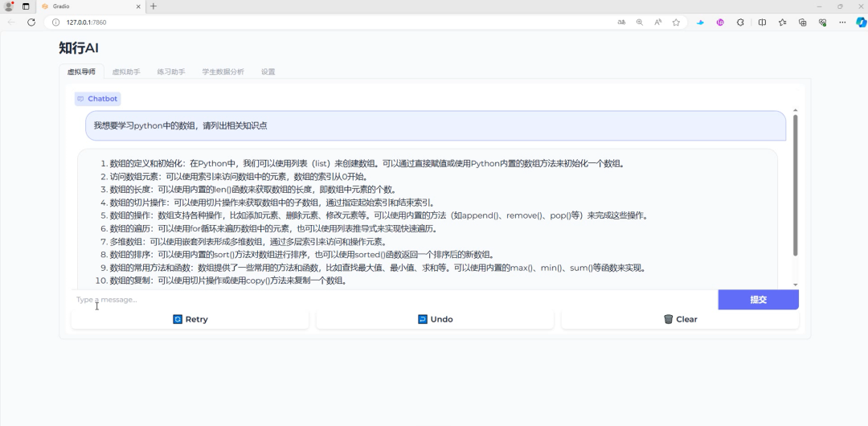Open a new browser tab
The width and height of the screenshot is (868, 426).
[x=154, y=6]
